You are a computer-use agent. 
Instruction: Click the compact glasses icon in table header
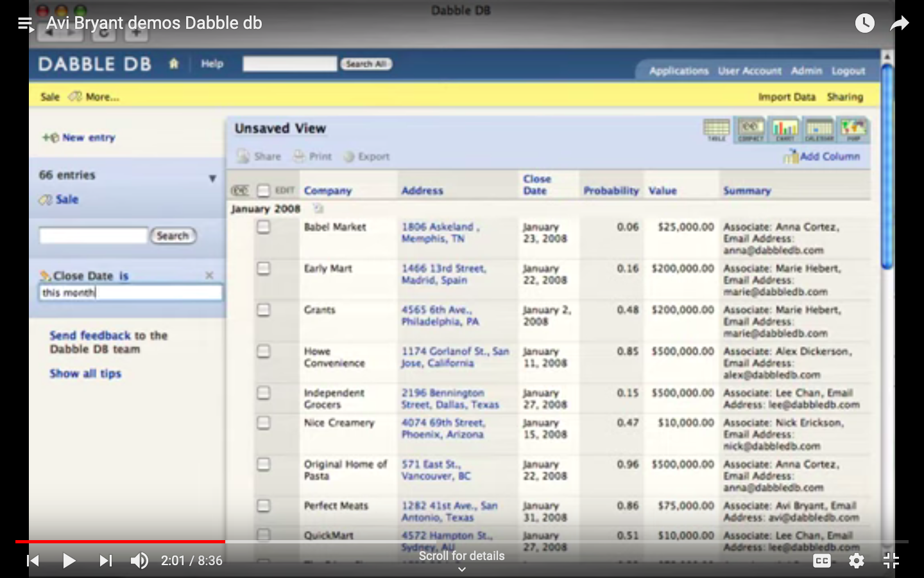(x=239, y=191)
